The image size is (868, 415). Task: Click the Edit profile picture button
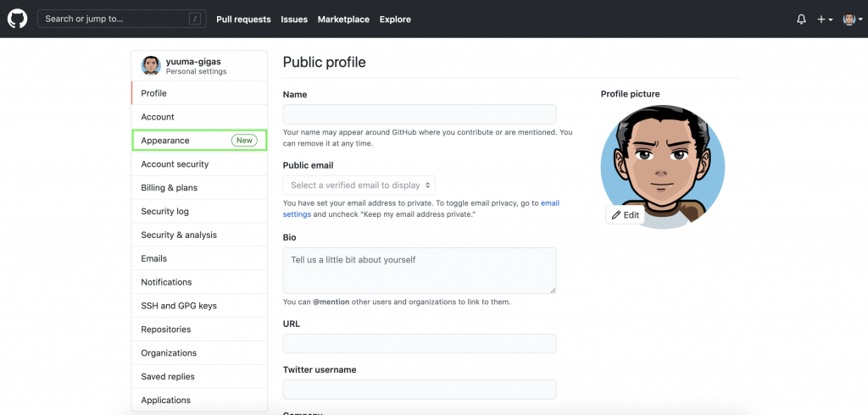tap(626, 215)
